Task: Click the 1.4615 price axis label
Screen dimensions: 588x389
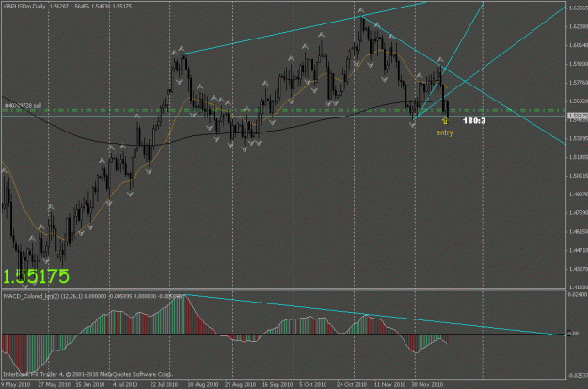Action: pos(578,232)
